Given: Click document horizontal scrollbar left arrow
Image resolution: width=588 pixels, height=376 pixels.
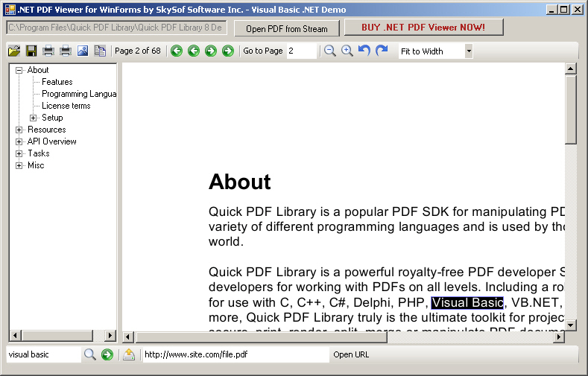Looking at the screenshot, I should click(x=127, y=337).
